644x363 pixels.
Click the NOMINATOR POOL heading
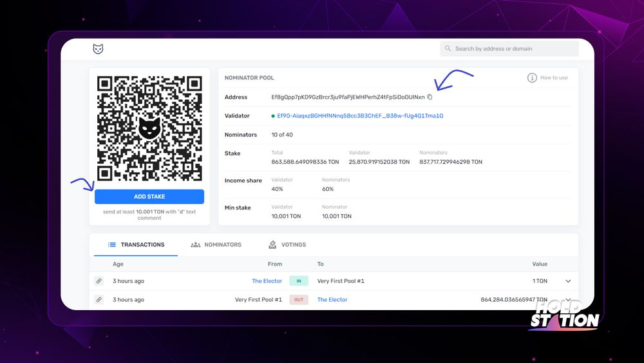(x=249, y=78)
